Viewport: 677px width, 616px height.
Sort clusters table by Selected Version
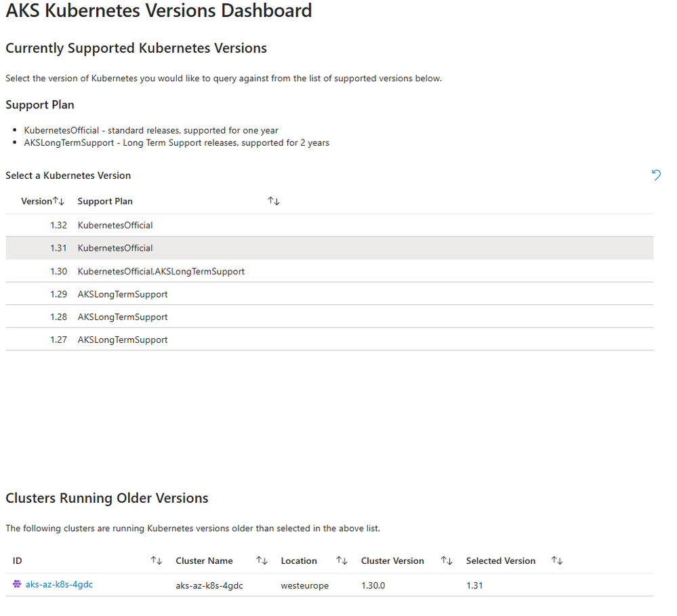point(557,560)
